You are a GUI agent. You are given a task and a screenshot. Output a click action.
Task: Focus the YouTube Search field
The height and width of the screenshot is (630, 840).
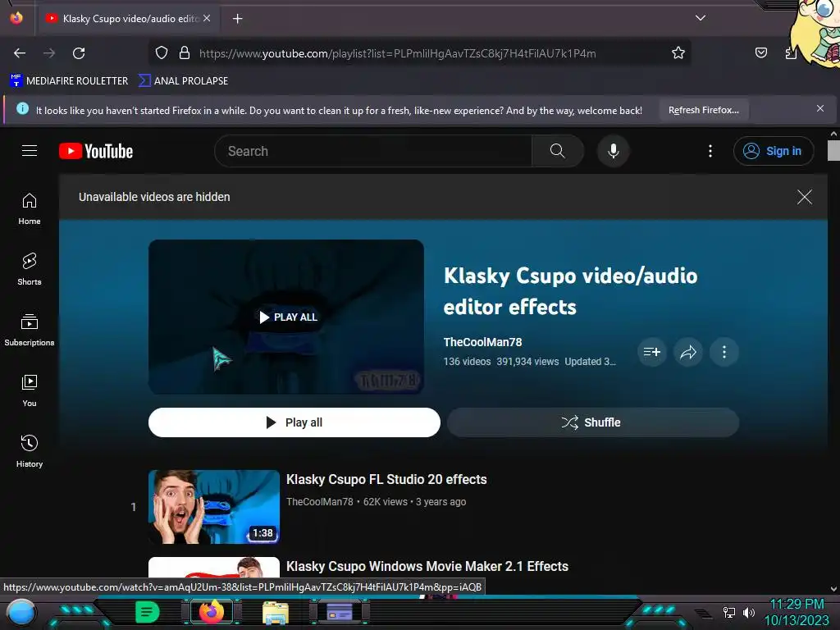[x=373, y=151]
